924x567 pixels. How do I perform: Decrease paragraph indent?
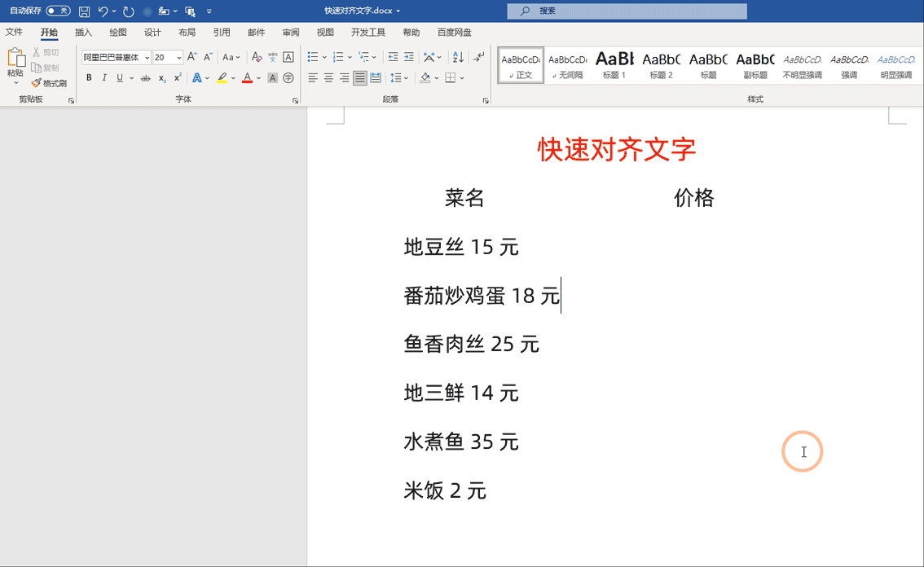(393, 57)
